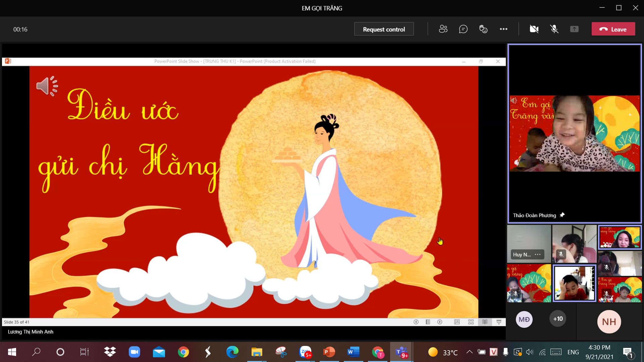644x362 pixels.
Task: Go to previous slide arrow
Action: click(x=416, y=322)
